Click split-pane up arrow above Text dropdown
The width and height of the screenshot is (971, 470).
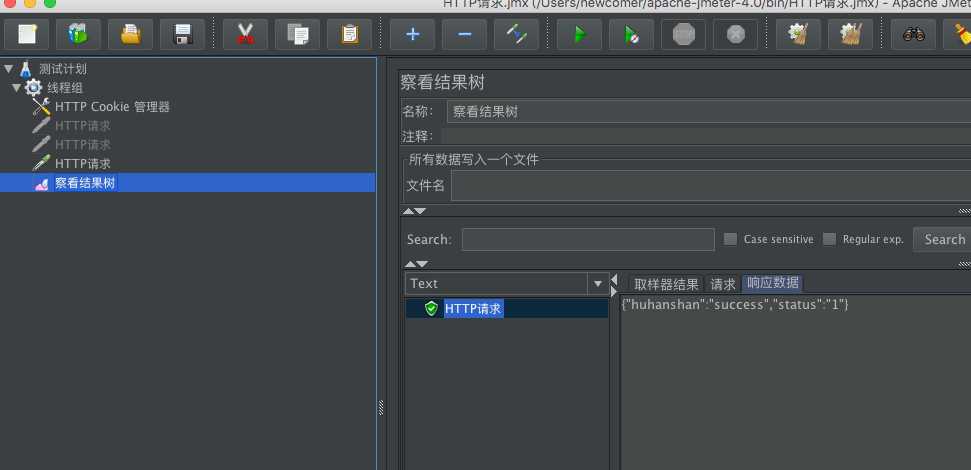(x=409, y=264)
